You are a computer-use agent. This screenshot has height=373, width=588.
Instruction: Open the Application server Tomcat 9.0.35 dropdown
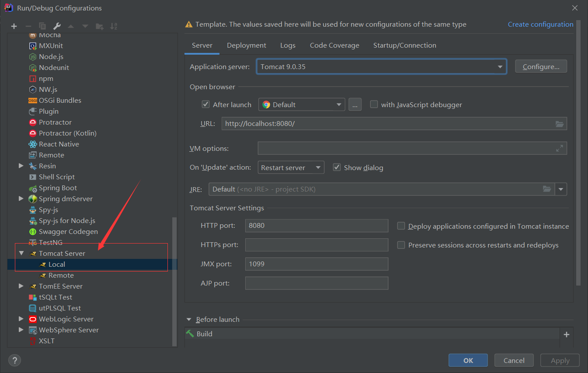[381, 67]
